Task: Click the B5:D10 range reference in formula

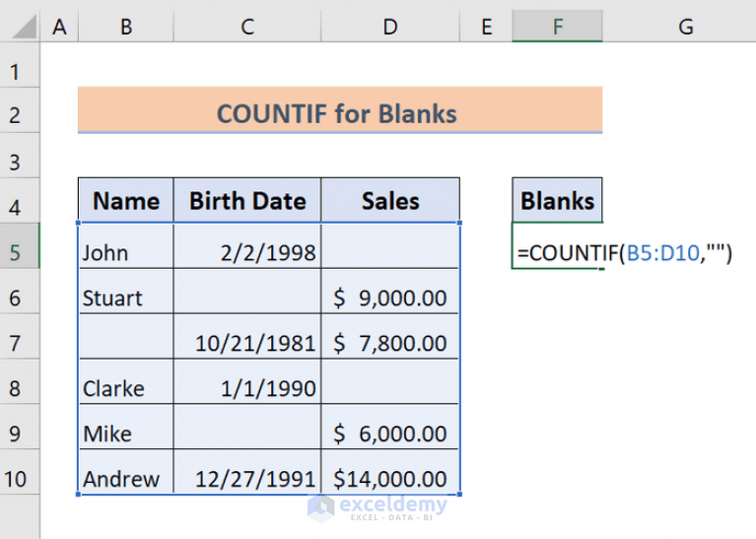Action: (663, 252)
